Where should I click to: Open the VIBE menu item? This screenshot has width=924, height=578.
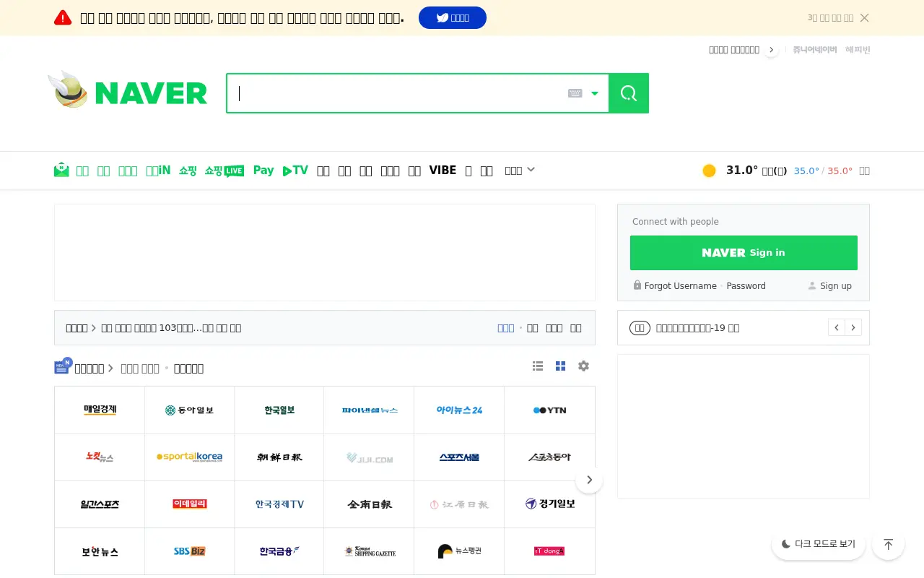click(x=443, y=171)
